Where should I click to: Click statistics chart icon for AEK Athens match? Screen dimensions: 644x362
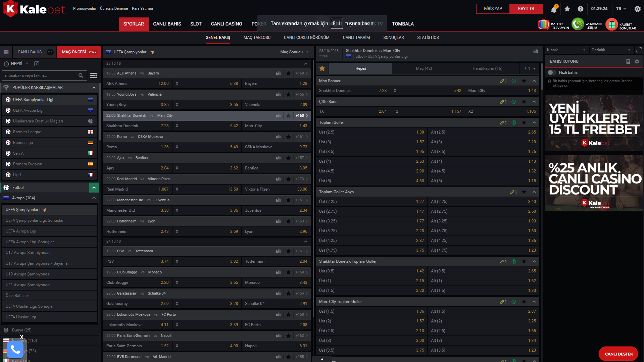(x=278, y=73)
